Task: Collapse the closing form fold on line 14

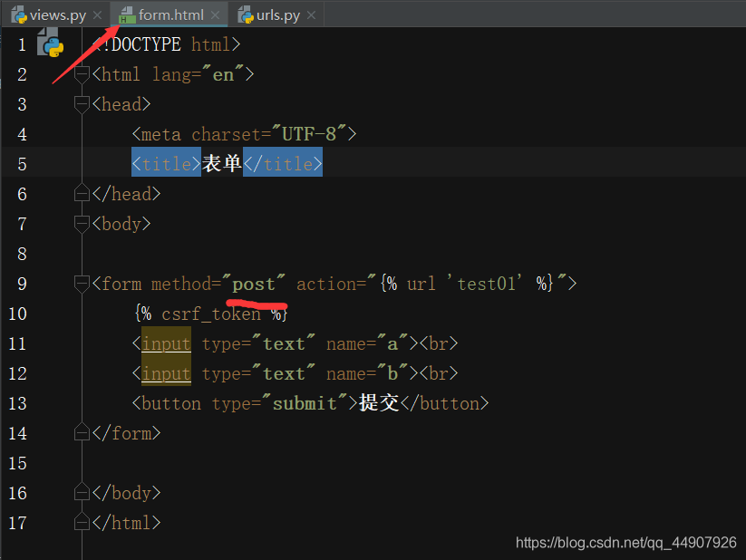Action: [82, 432]
